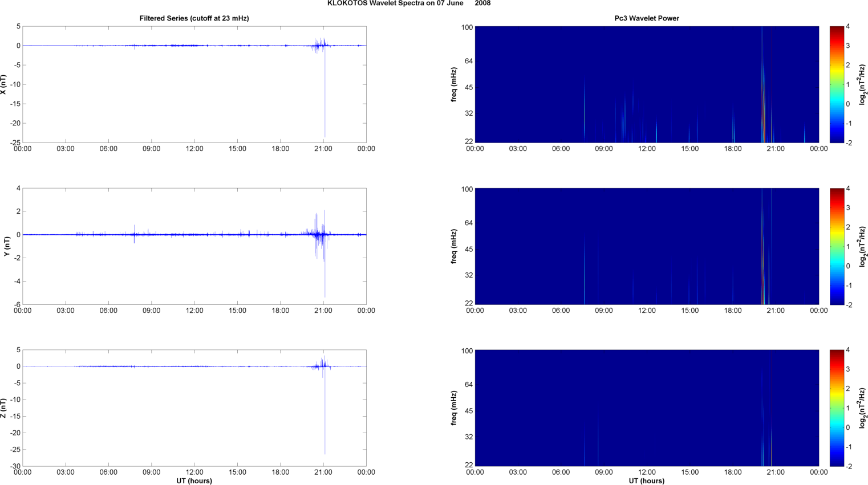The width and height of the screenshot is (868, 485).
Task: Click the log2(nT²/Hz) label of the middle colorbar
Action: 863,246
